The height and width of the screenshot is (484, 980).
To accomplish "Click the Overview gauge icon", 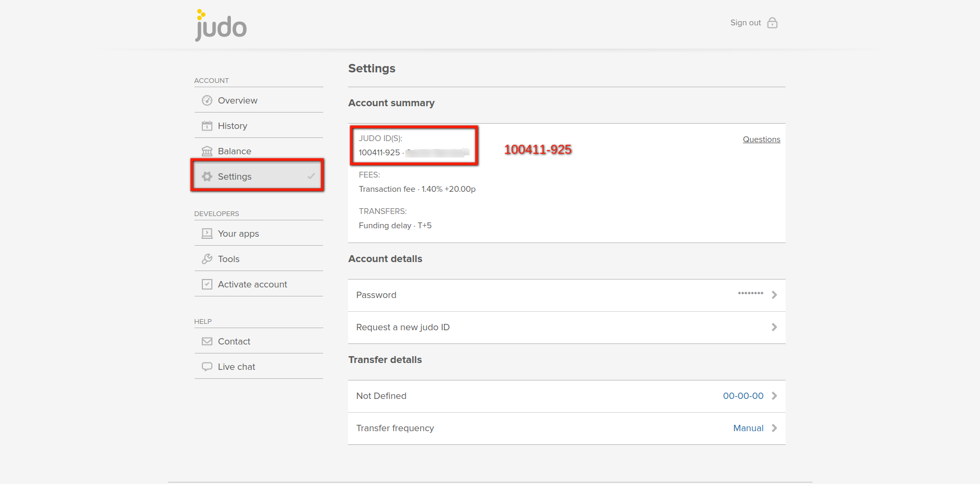I will coord(207,100).
